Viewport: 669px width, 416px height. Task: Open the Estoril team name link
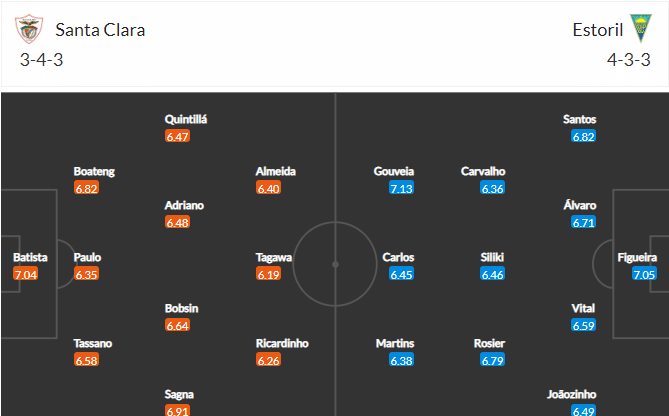[x=598, y=30]
